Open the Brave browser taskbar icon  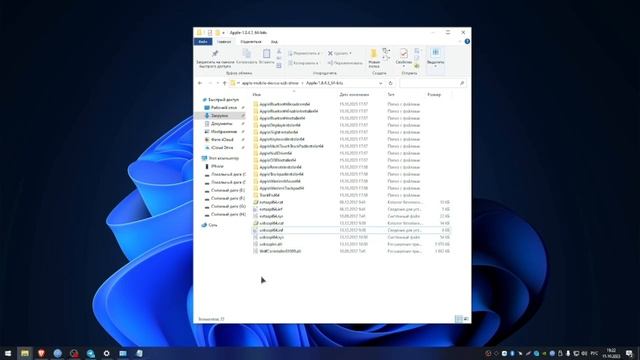(41, 353)
